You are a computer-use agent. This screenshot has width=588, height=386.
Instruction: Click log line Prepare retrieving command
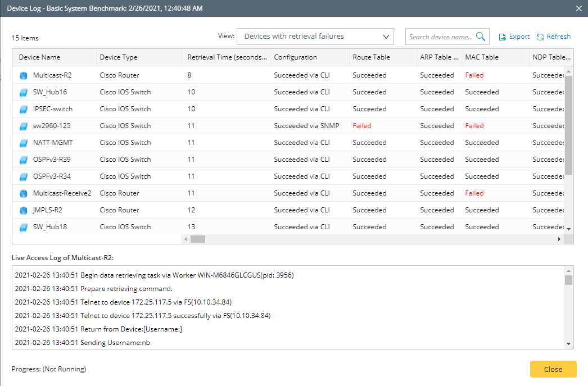pos(94,289)
